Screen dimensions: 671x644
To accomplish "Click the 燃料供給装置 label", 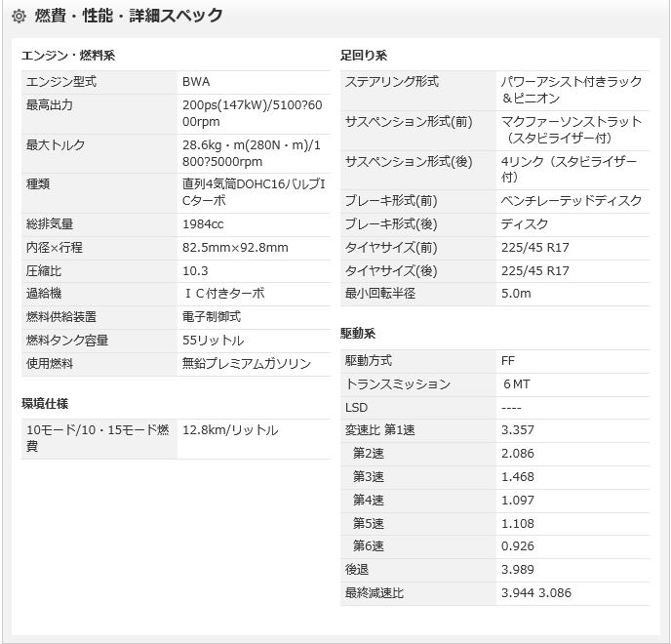I will click(x=61, y=317).
